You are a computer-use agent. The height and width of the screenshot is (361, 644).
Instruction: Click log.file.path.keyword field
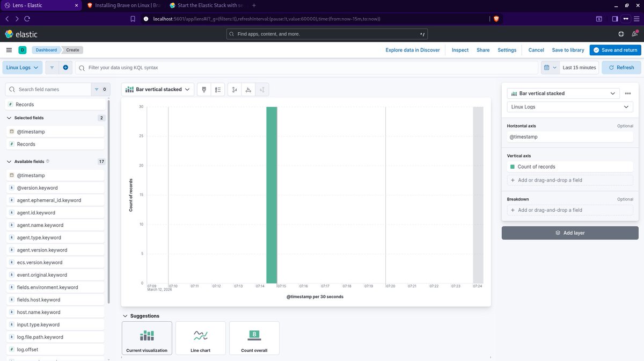tap(55, 337)
